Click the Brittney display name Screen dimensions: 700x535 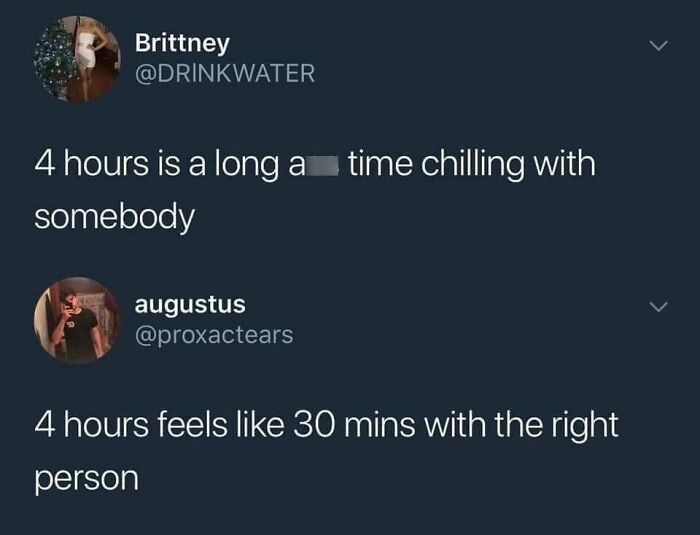pyautogui.click(x=182, y=44)
